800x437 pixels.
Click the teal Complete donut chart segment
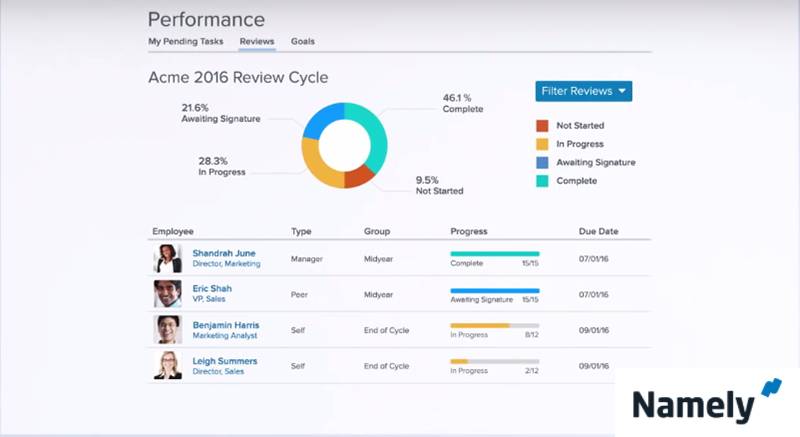pyautogui.click(x=375, y=135)
